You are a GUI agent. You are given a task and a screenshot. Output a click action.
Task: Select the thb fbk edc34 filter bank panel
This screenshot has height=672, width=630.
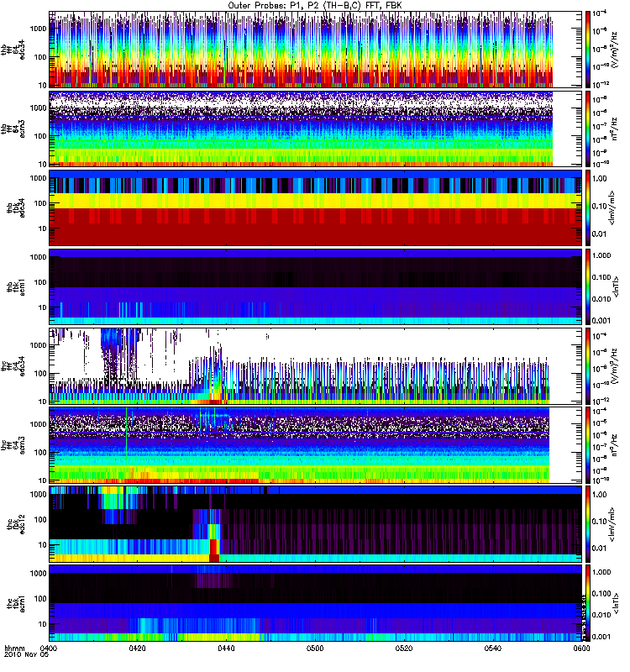coord(315,207)
